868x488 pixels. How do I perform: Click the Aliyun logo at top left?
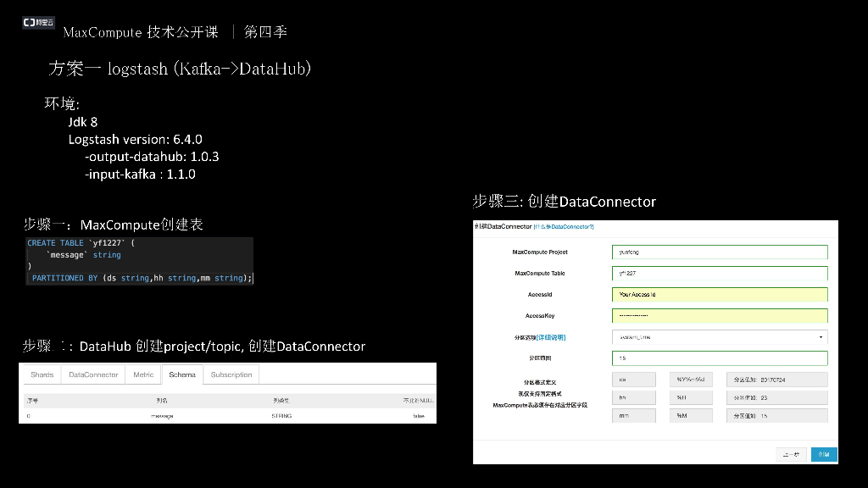[38, 22]
